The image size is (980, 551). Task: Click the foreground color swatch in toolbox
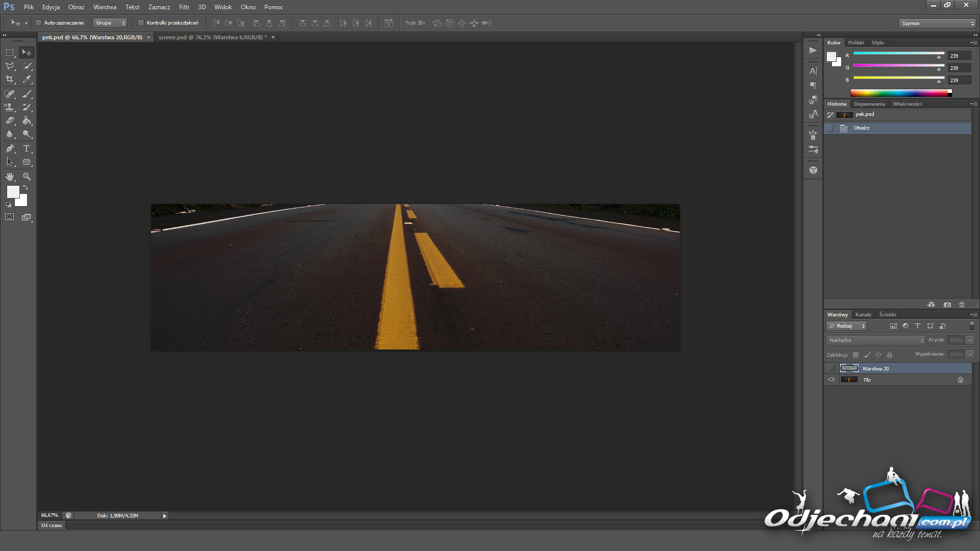[x=13, y=192]
